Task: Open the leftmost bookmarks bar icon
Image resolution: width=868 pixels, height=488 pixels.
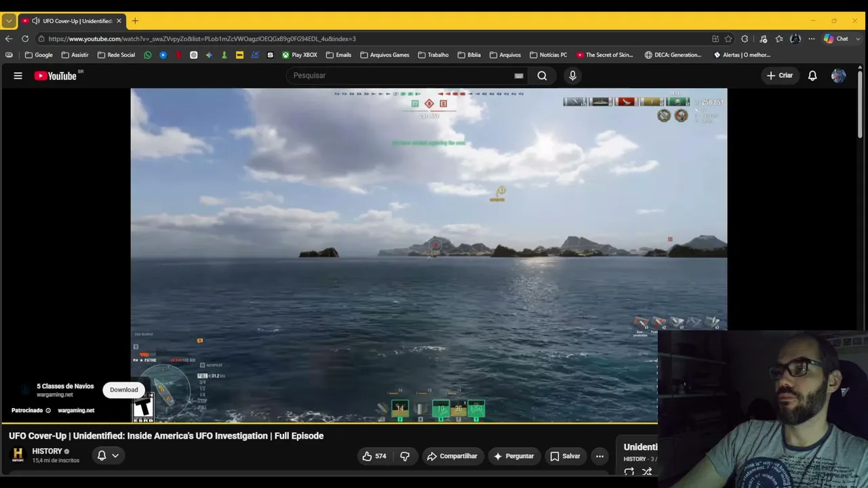Action: (9, 55)
